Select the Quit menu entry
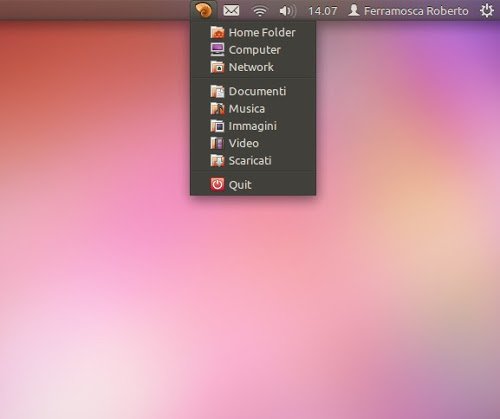The image size is (500, 419). (x=253, y=185)
